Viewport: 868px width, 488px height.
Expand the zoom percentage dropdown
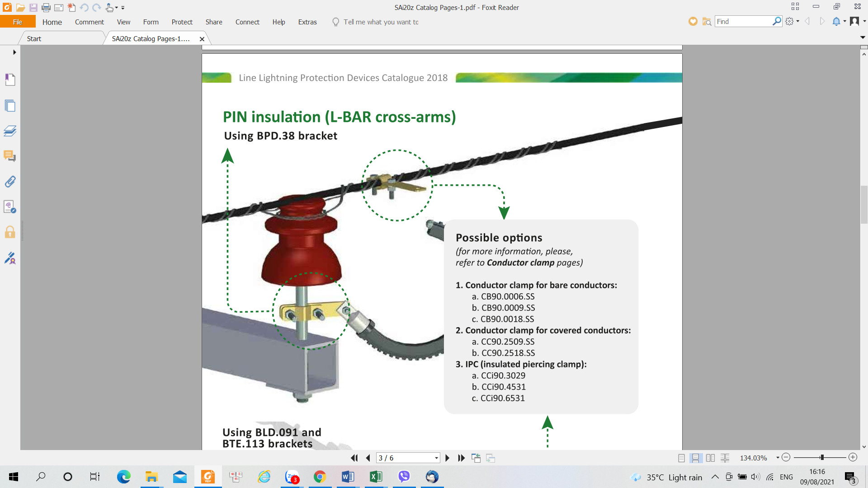[x=778, y=458]
